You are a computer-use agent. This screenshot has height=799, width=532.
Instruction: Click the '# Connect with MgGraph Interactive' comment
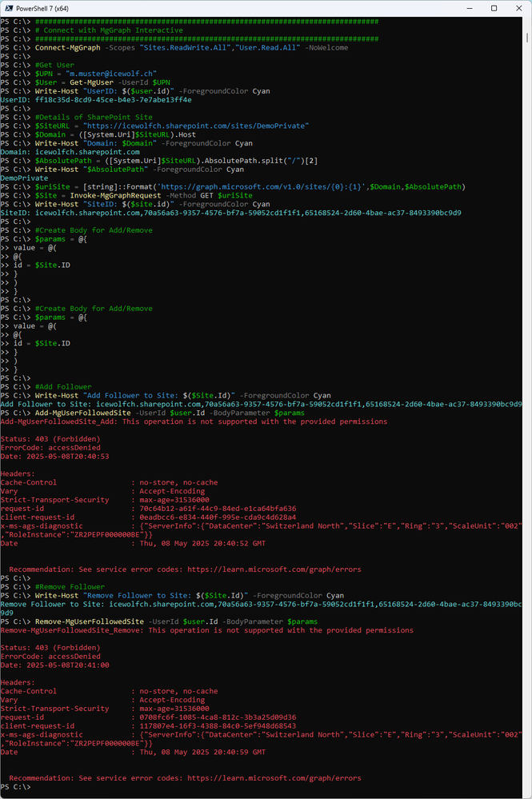[x=109, y=30]
